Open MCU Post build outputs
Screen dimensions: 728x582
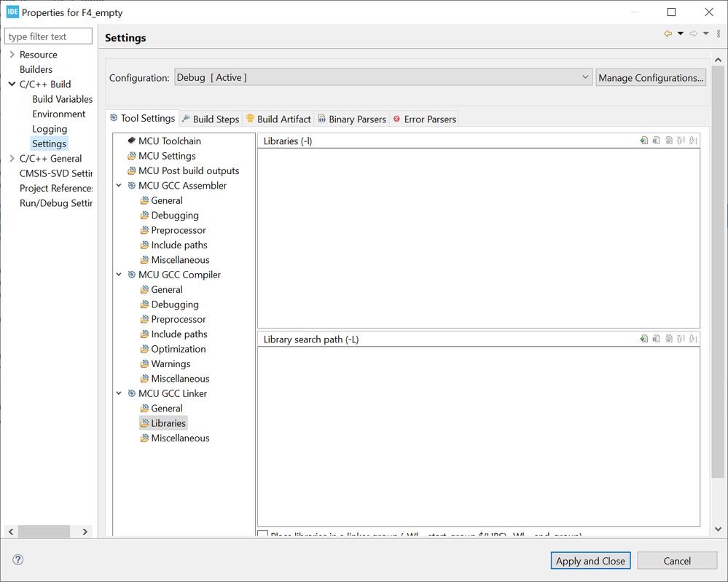pyautogui.click(x=189, y=170)
